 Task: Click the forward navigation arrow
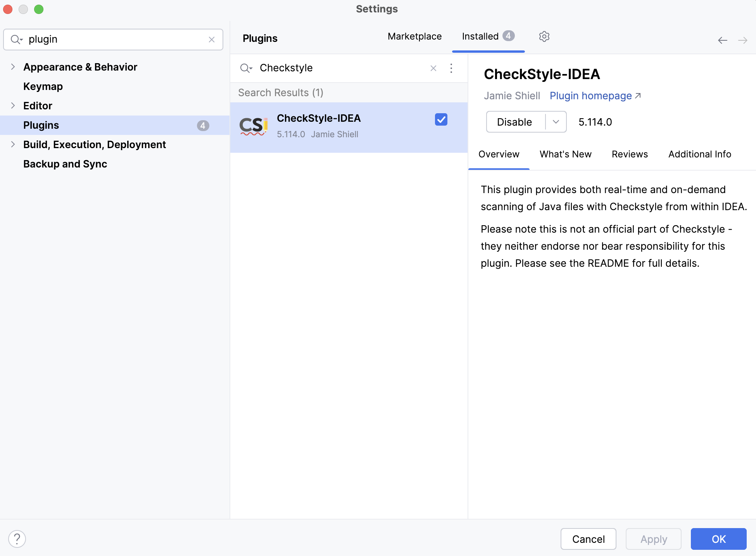point(742,40)
